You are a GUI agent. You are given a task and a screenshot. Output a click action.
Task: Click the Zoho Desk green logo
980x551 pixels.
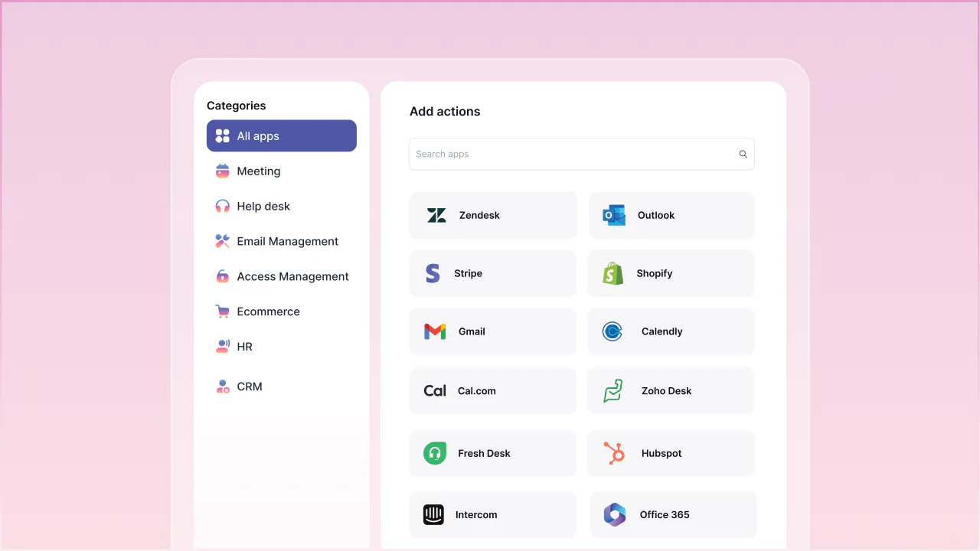(612, 391)
